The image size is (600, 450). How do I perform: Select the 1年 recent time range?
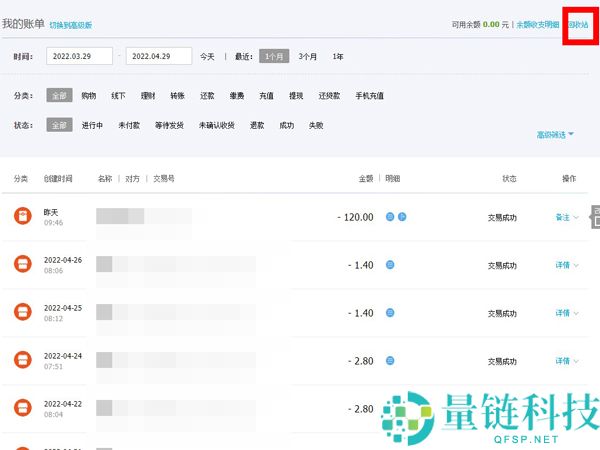pyautogui.click(x=338, y=57)
